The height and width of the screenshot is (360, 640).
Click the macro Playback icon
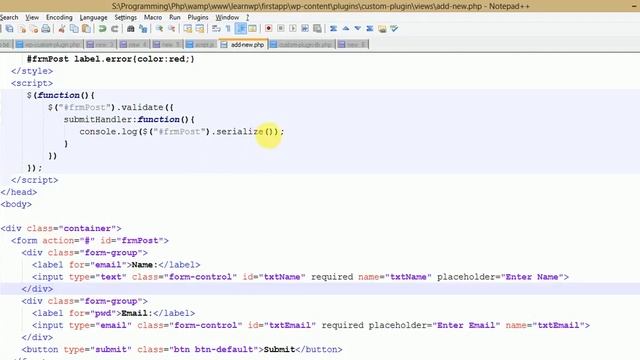point(293,29)
